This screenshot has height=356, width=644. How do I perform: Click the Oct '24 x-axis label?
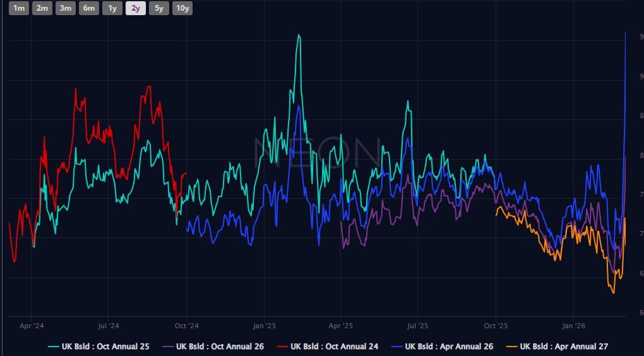tap(186, 326)
